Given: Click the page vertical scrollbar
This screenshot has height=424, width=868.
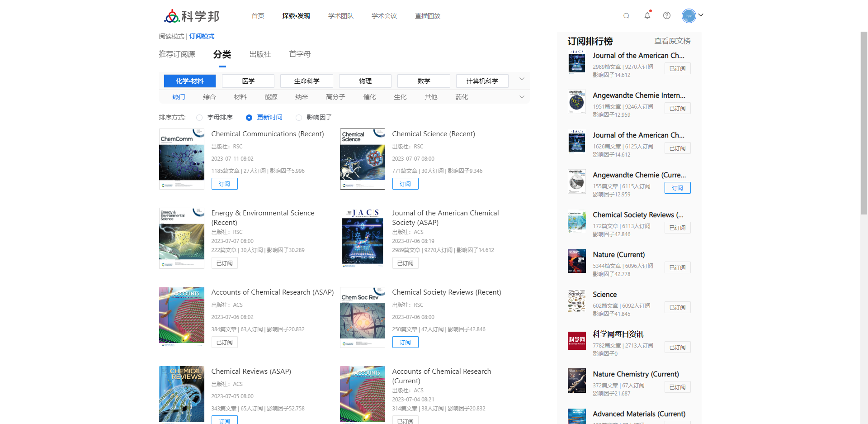Looking at the screenshot, I should [x=864, y=122].
